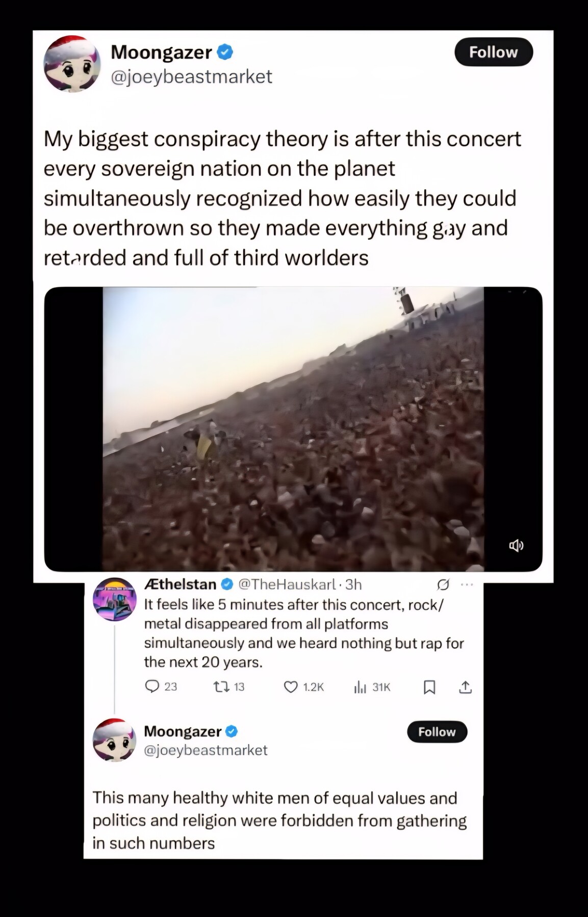The image size is (588, 917).
Task: Open the three-dot more options menu
Action: [x=467, y=584]
